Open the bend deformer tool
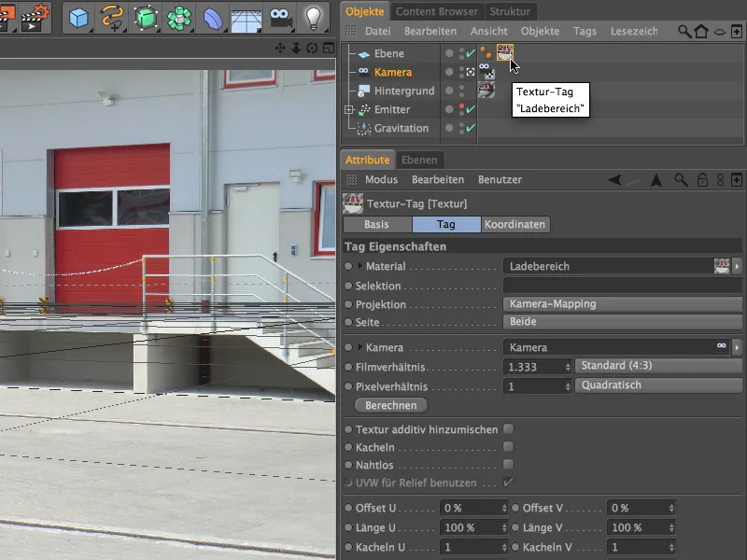The height and width of the screenshot is (560, 747). point(213,18)
